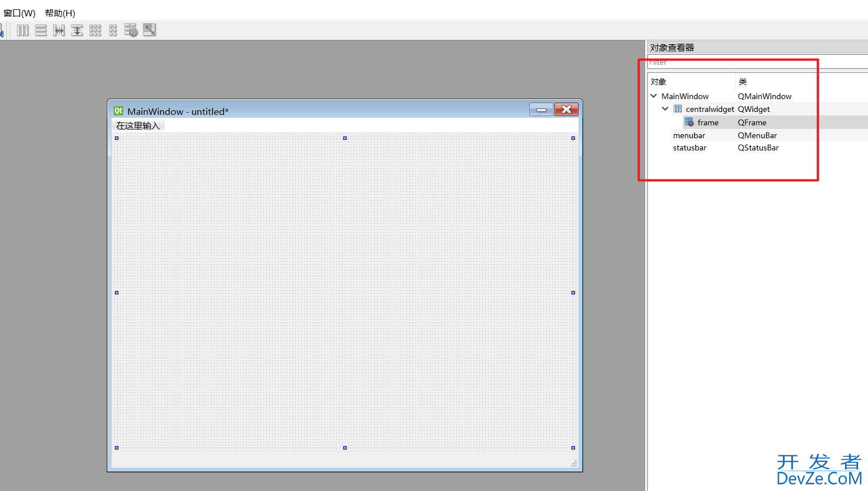Collapse the centralwidget tree node
This screenshot has height=491, width=868.
(665, 108)
